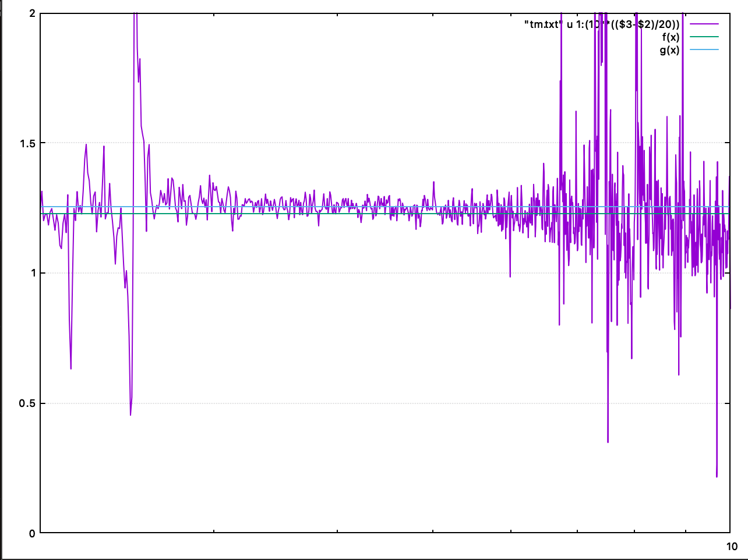
Task: Hide the g(x) curve via its legend label
Action: click(x=669, y=50)
